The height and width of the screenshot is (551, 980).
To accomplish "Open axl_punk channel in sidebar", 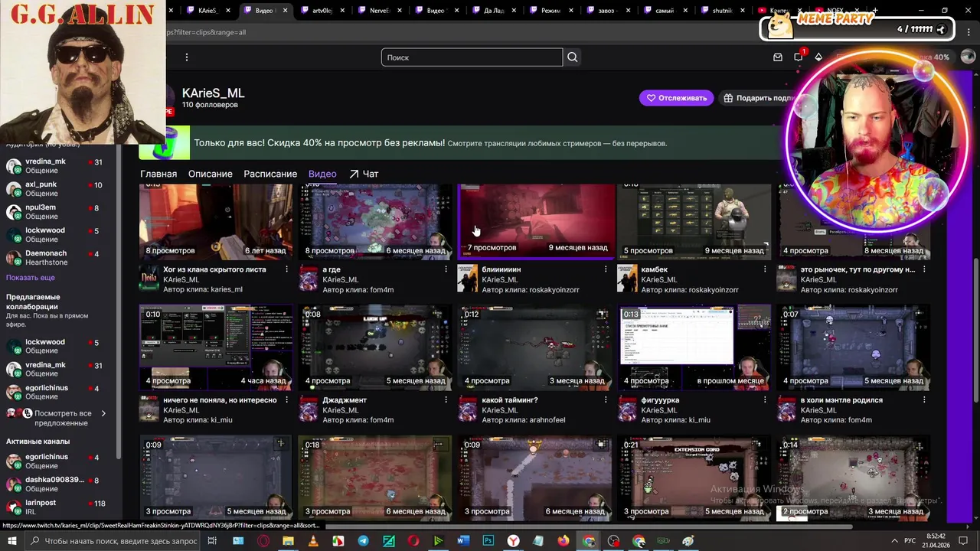I will tap(57, 189).
